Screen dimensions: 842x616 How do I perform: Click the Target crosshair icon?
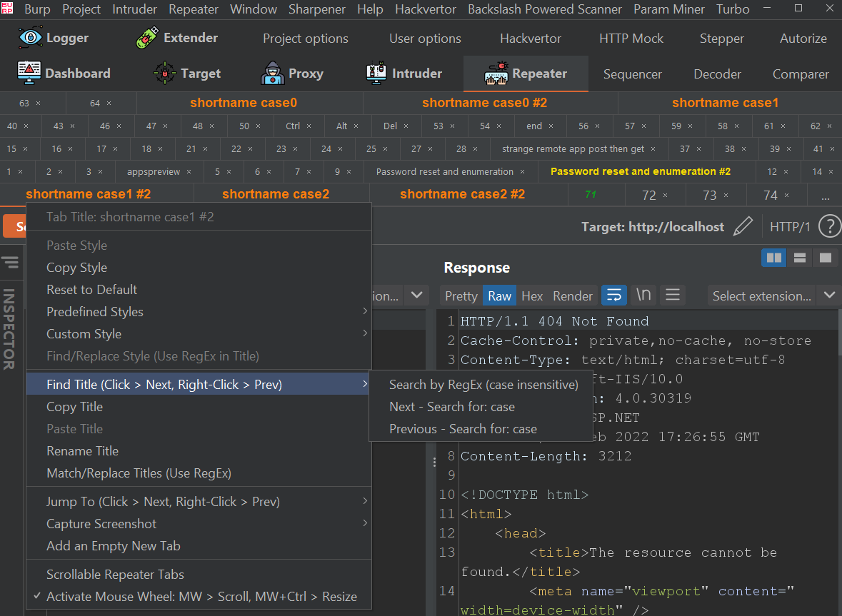pos(165,73)
